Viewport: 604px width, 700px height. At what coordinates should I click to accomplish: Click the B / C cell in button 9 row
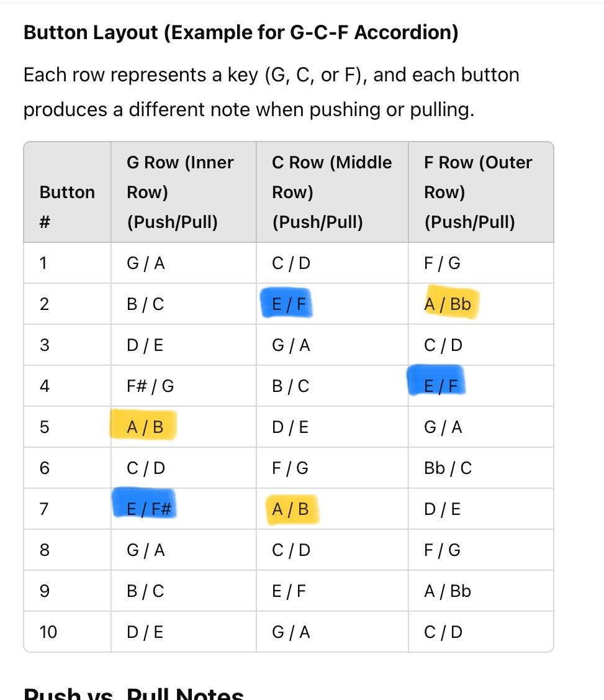(145, 591)
